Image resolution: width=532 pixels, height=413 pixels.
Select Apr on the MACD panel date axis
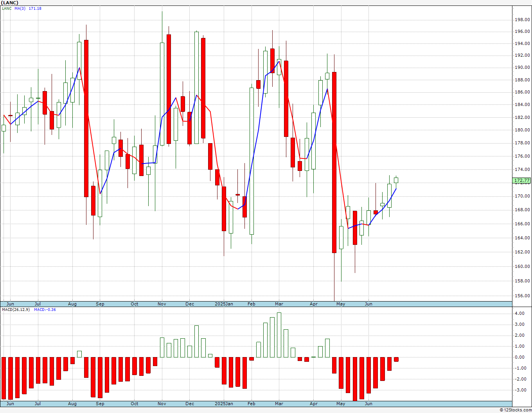(314, 404)
